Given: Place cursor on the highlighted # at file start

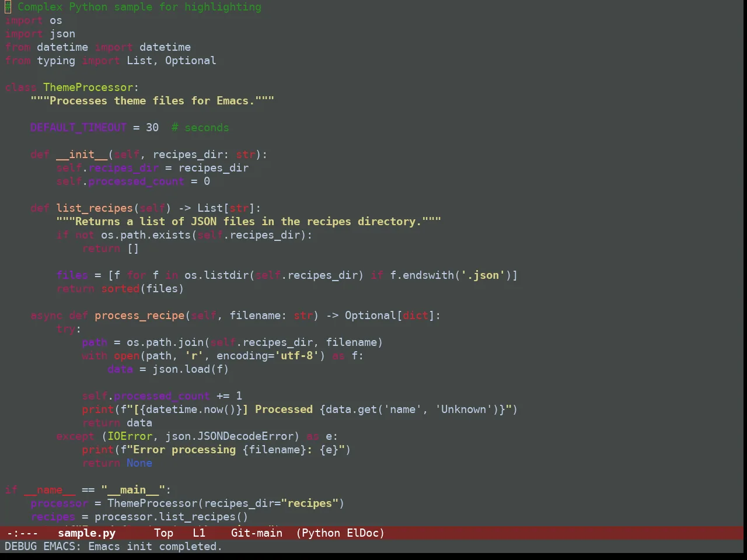Looking at the screenshot, I should (8, 7).
